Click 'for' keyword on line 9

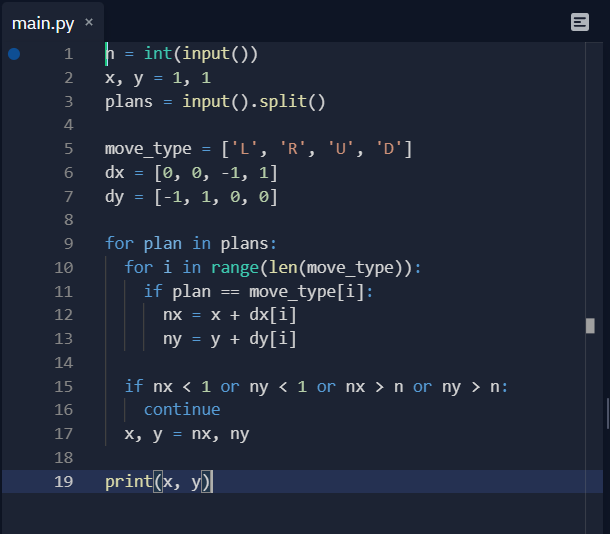pos(119,243)
